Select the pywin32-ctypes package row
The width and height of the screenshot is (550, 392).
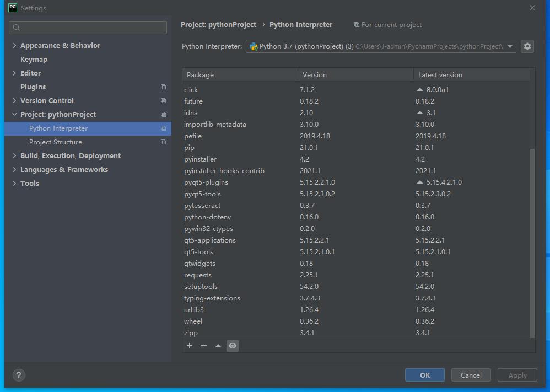click(356, 228)
